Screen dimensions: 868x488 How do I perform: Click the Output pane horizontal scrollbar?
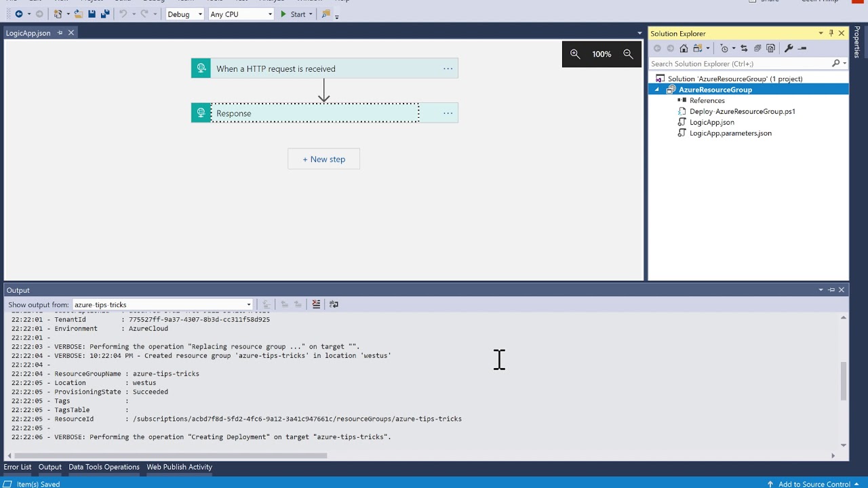(x=170, y=455)
